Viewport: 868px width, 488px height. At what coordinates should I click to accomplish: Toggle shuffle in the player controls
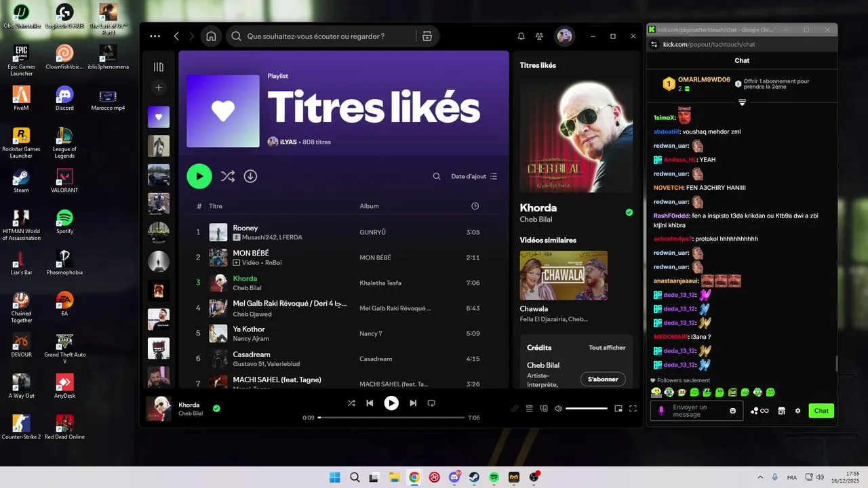click(x=351, y=403)
